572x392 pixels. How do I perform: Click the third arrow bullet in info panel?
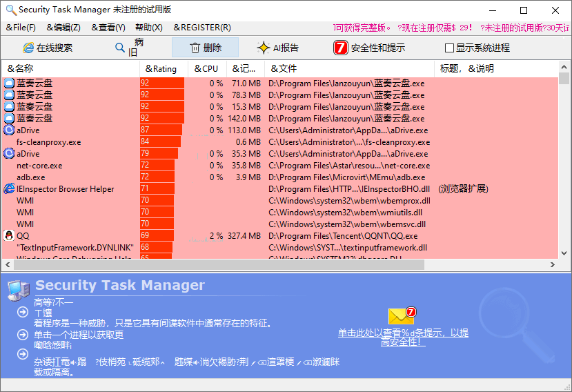coord(23,354)
